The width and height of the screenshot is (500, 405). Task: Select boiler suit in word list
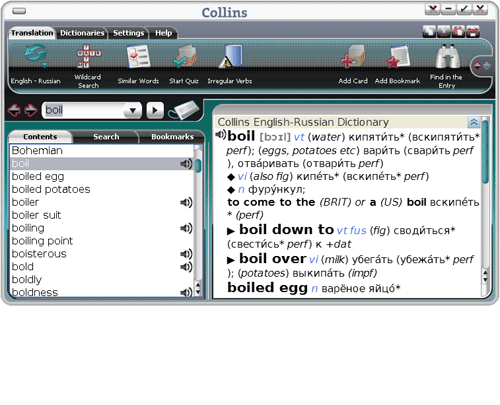click(x=102, y=215)
